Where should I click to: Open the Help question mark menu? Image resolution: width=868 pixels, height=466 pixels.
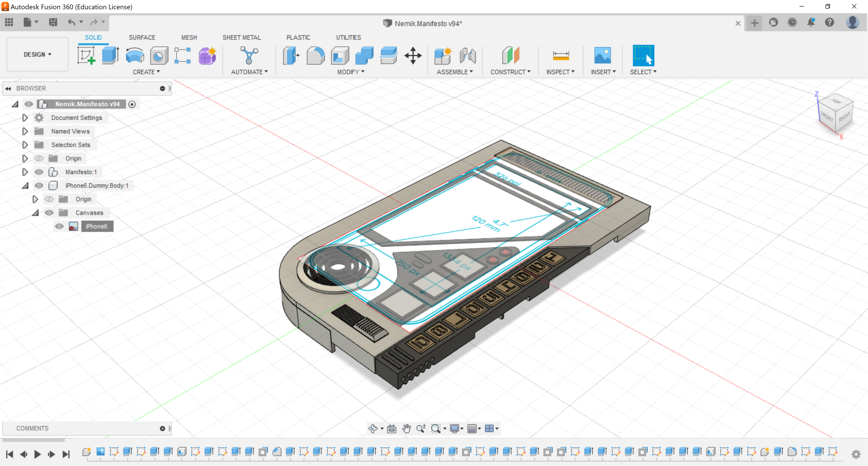pos(829,23)
